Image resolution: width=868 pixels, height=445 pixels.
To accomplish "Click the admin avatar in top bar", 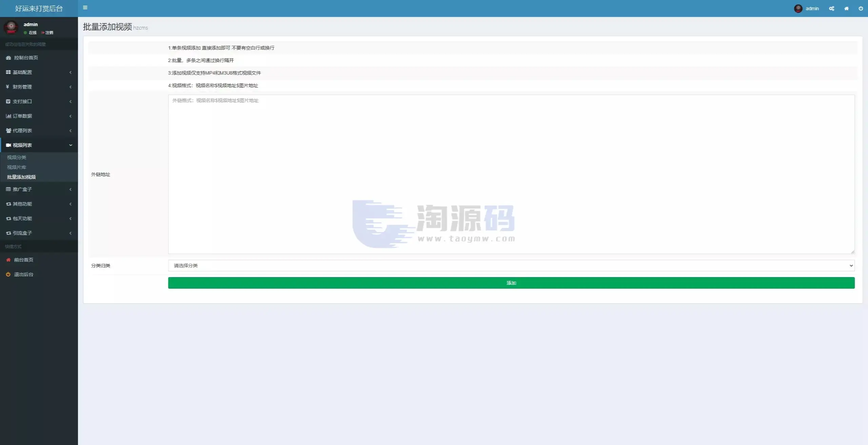I will coord(798,8).
